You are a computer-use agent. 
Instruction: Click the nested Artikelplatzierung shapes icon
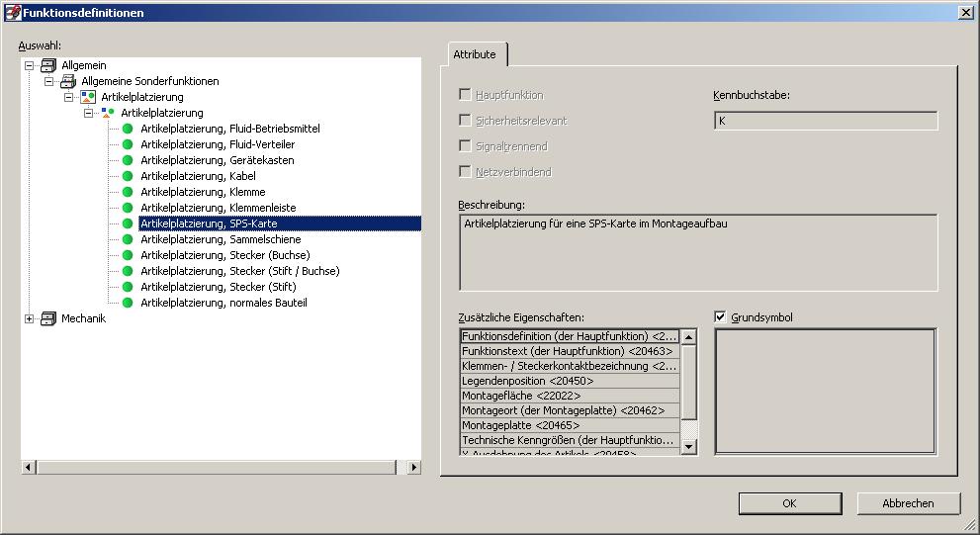[x=108, y=113]
